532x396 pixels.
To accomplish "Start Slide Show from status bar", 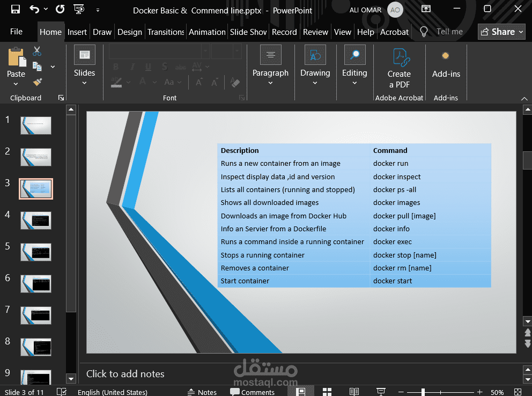I will 381,392.
